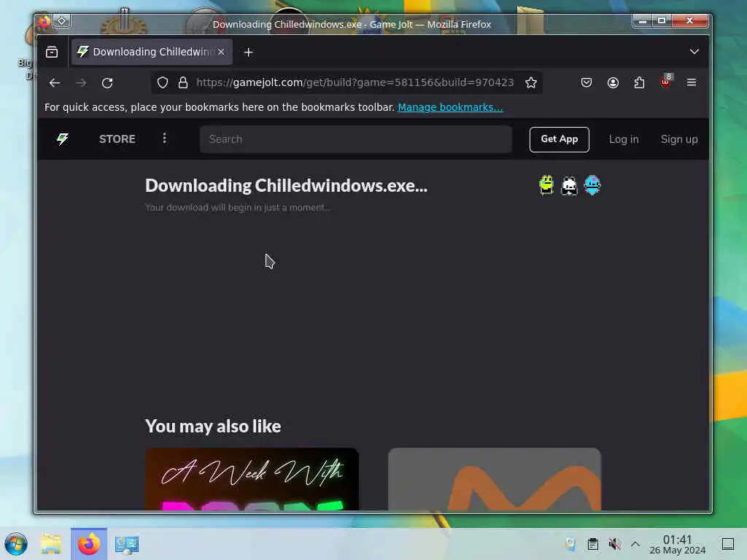This screenshot has height=560, width=747.
Task: Select the Downloading Chilledwindows tab
Action: [152, 52]
